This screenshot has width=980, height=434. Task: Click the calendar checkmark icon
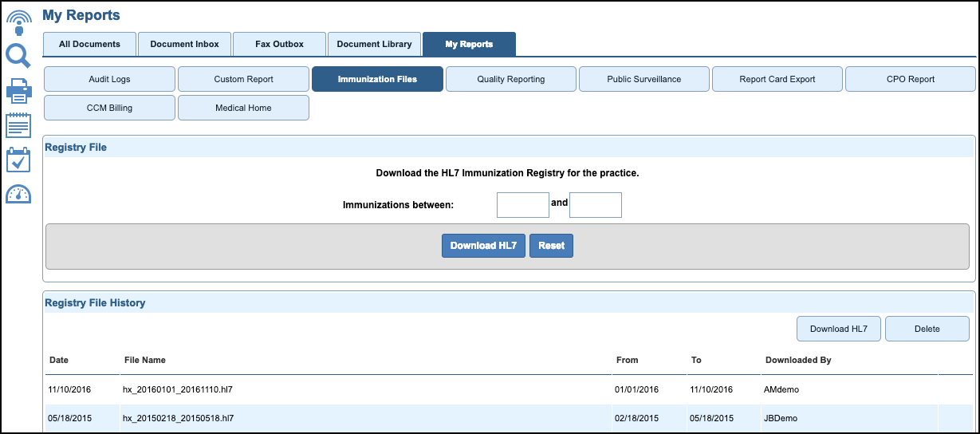coord(18,160)
